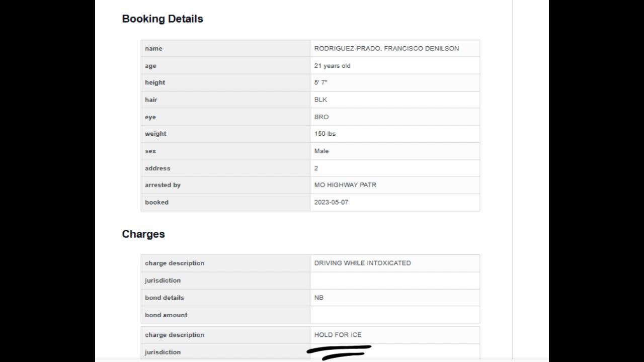Screen dimensions: 644x362
Task: Click the 'bond details' row label
Action: [x=165, y=298]
